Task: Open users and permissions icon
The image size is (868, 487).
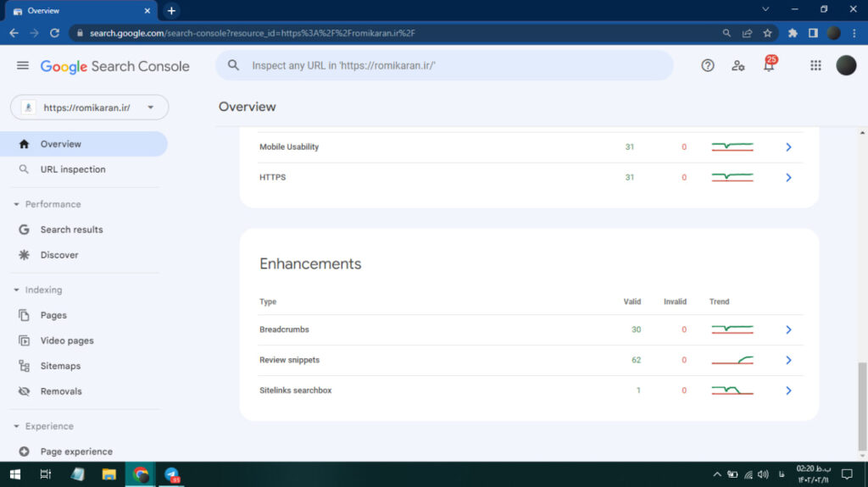Action: (x=738, y=66)
